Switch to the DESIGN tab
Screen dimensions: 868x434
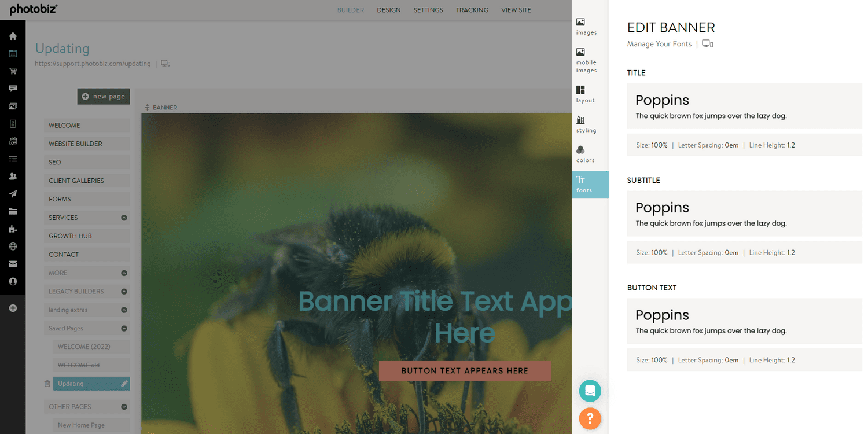point(388,10)
